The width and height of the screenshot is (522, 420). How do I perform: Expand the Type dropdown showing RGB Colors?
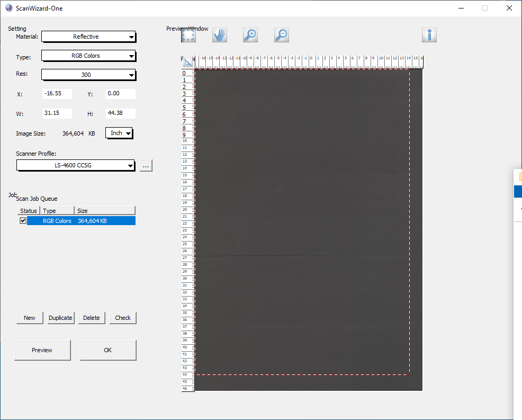(88, 56)
